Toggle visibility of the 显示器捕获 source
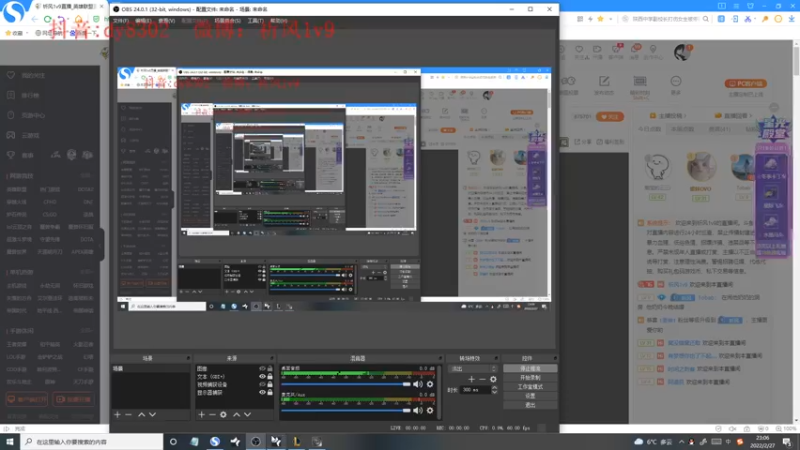Image resolution: width=800 pixels, height=450 pixels. pos(262,393)
